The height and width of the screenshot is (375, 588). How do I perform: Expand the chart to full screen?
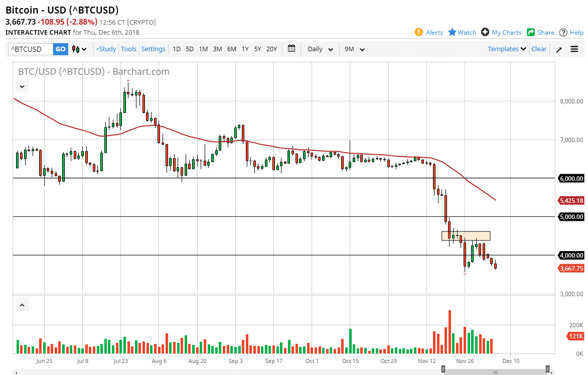[558, 49]
